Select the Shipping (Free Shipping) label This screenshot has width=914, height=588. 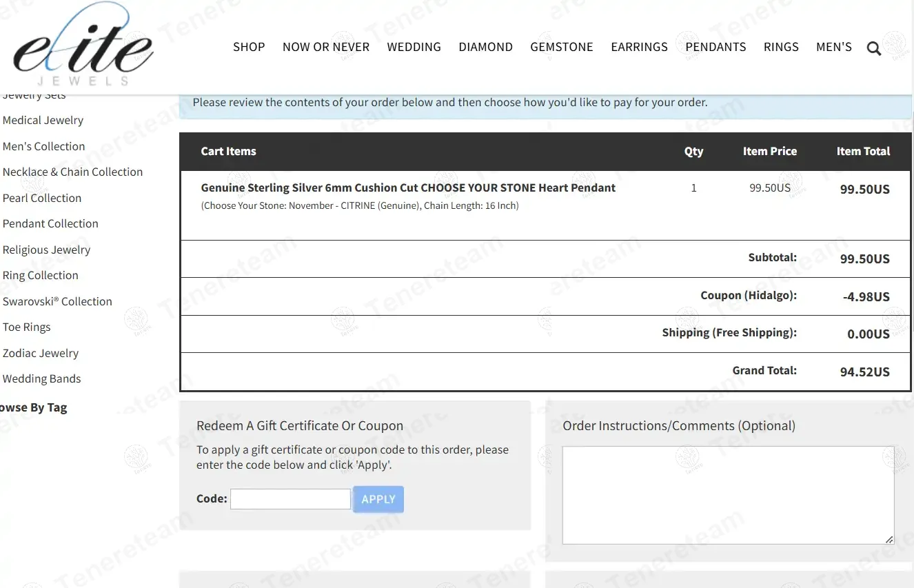pyautogui.click(x=729, y=332)
